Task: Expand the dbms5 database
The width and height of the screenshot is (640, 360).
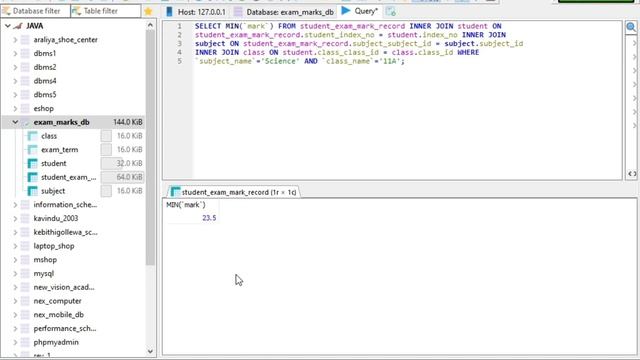Action: pyautogui.click(x=15, y=95)
